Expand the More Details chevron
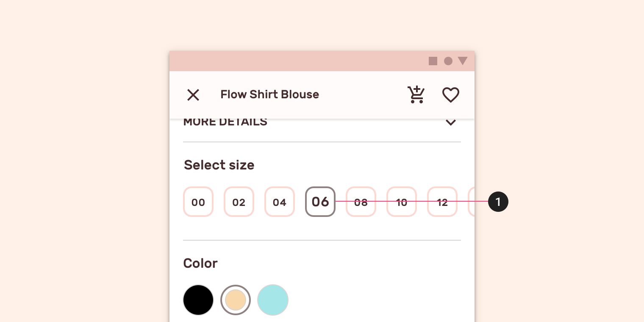644x322 pixels. [451, 122]
